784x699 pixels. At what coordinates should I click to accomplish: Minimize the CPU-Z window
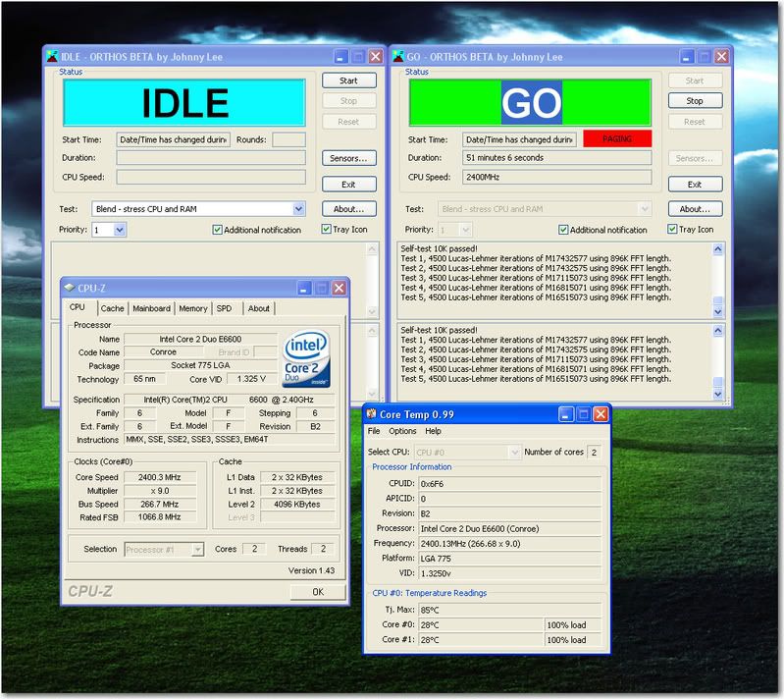tap(304, 288)
